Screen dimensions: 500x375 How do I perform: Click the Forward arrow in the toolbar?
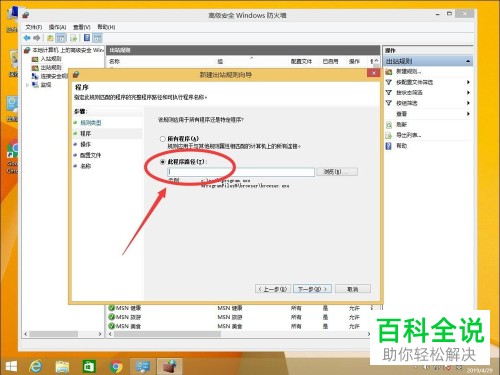[37, 38]
